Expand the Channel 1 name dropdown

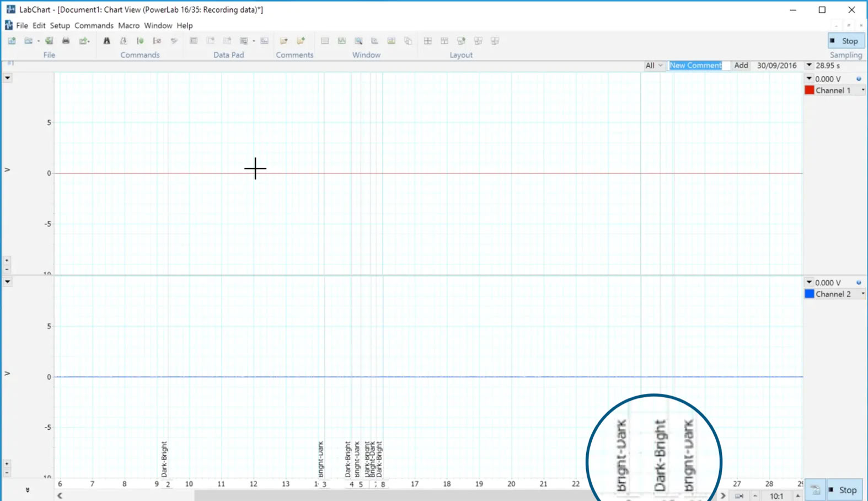coord(862,90)
